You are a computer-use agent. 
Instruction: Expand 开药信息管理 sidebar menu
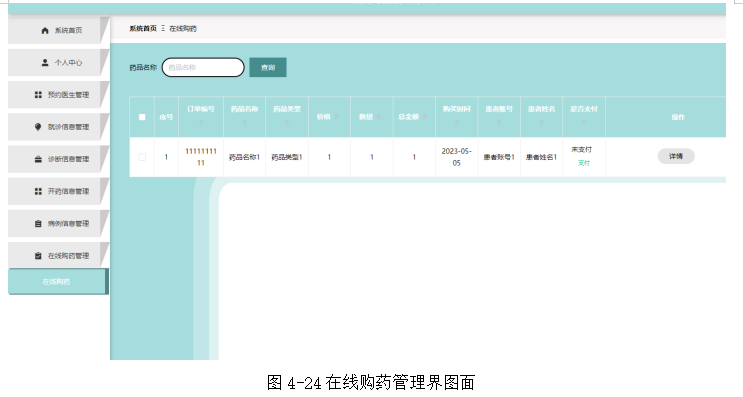[x=59, y=191]
